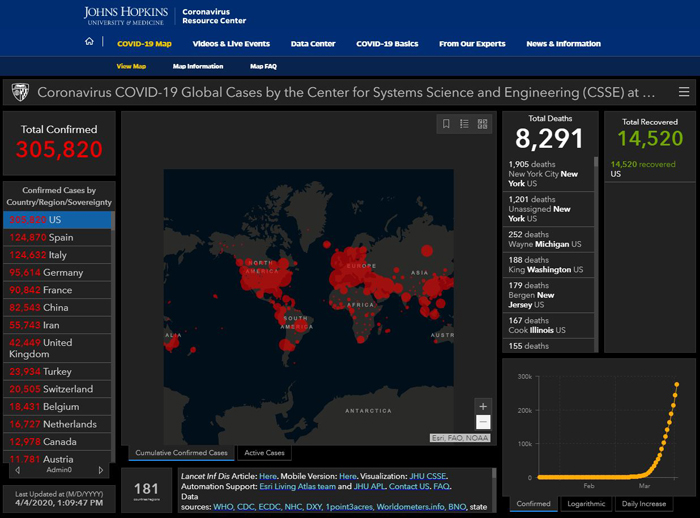Select Canada in confirmed cases list

57,442
